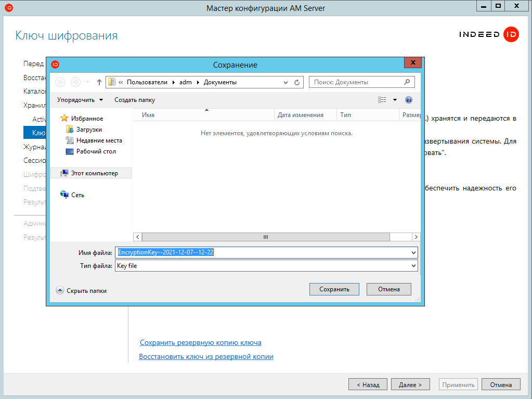Open Рабочий стол from favorites
The height and width of the screenshot is (399, 532).
pos(96,151)
